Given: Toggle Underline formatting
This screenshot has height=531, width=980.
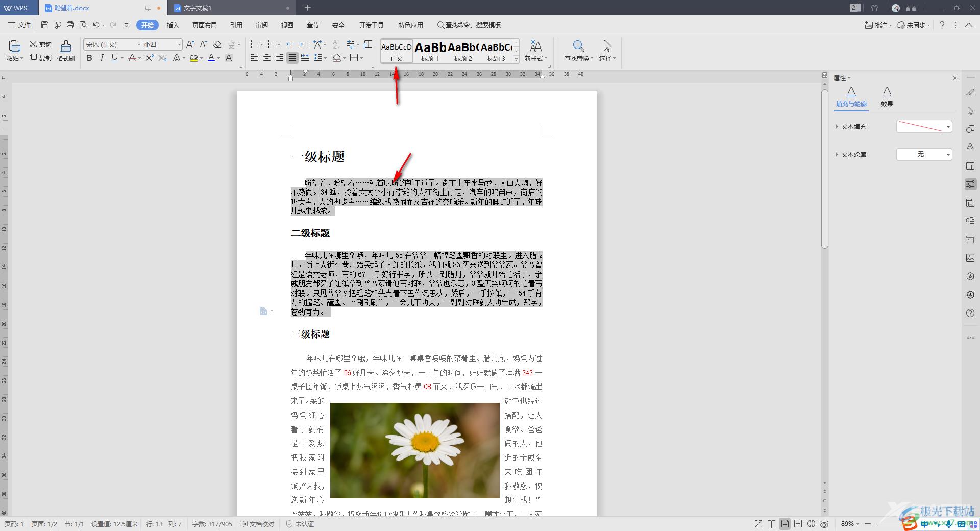Looking at the screenshot, I should [x=114, y=58].
